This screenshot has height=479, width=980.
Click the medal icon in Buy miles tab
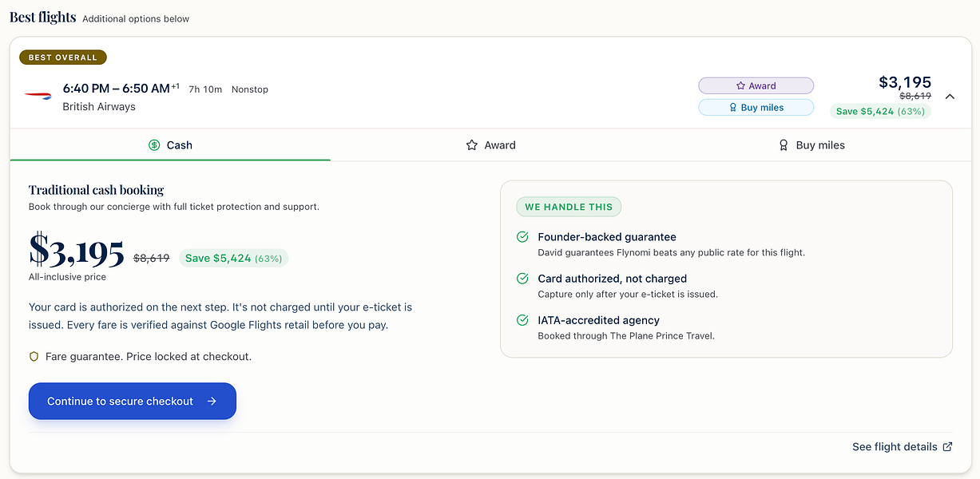[x=784, y=145]
